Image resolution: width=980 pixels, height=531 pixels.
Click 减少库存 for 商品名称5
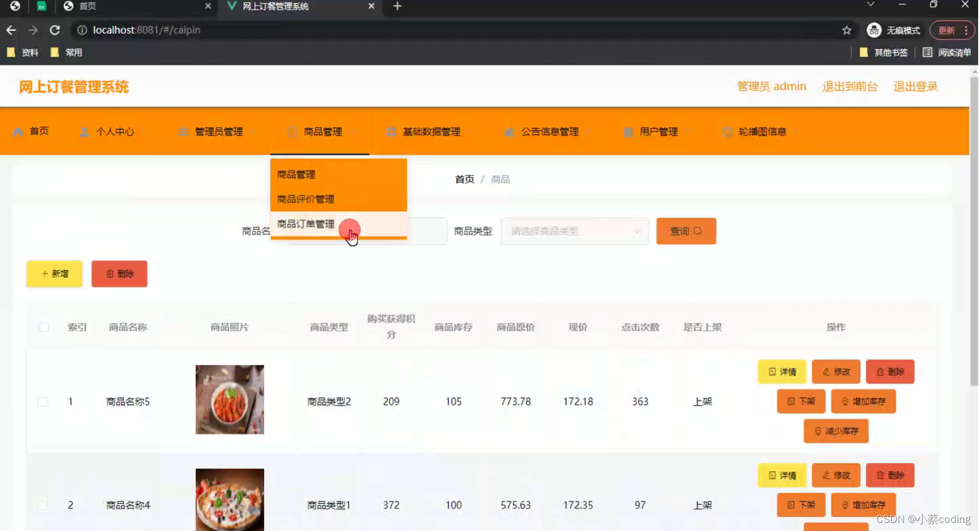pos(836,431)
